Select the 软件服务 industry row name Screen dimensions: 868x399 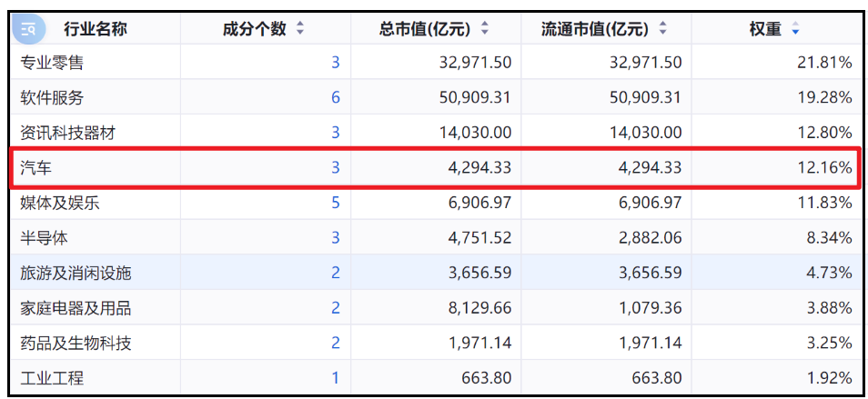click(x=52, y=98)
